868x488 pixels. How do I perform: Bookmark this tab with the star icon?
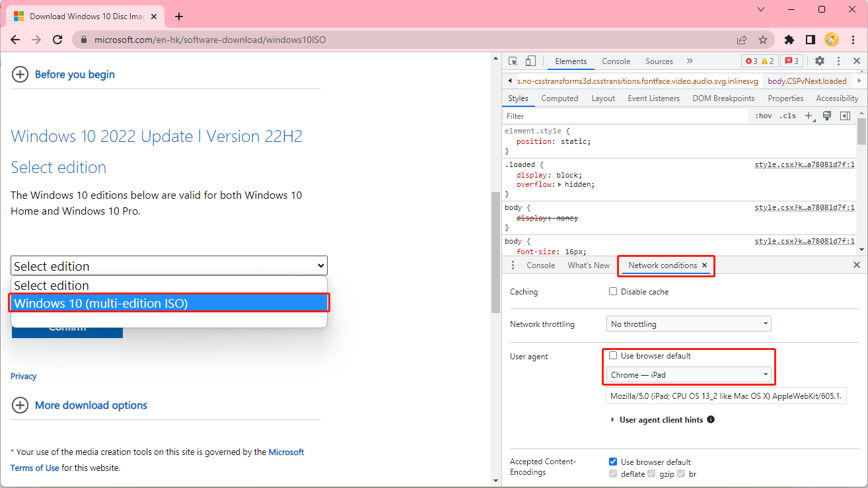[x=763, y=40]
